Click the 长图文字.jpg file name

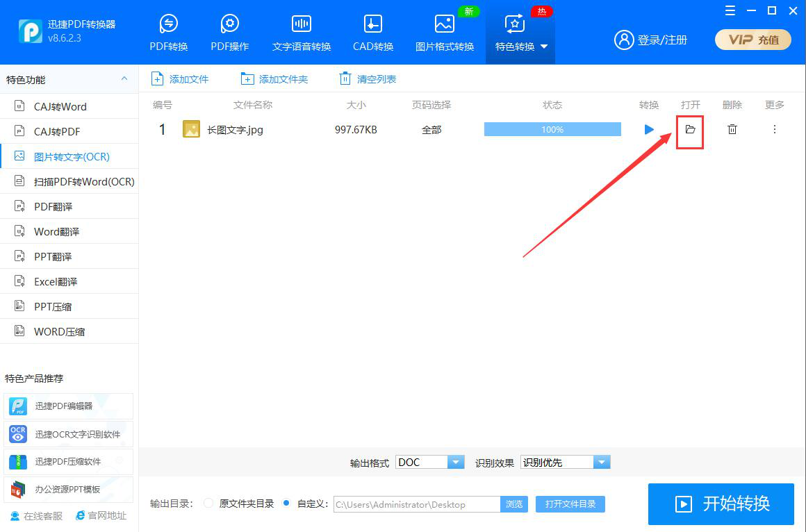[235, 130]
